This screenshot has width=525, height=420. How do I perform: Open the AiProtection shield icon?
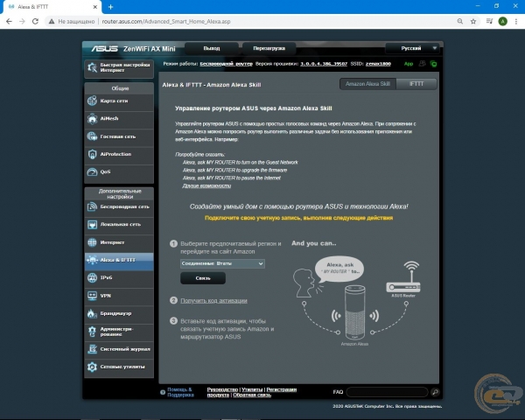pos(92,154)
